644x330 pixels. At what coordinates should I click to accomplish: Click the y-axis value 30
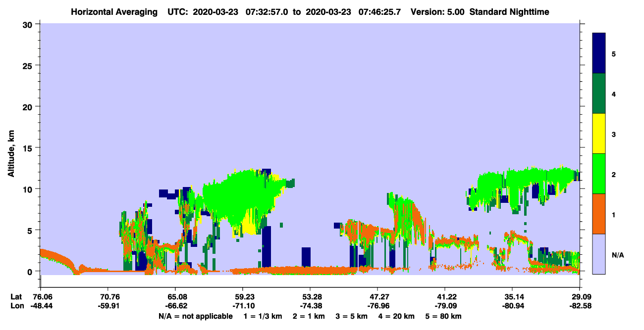tap(29, 24)
